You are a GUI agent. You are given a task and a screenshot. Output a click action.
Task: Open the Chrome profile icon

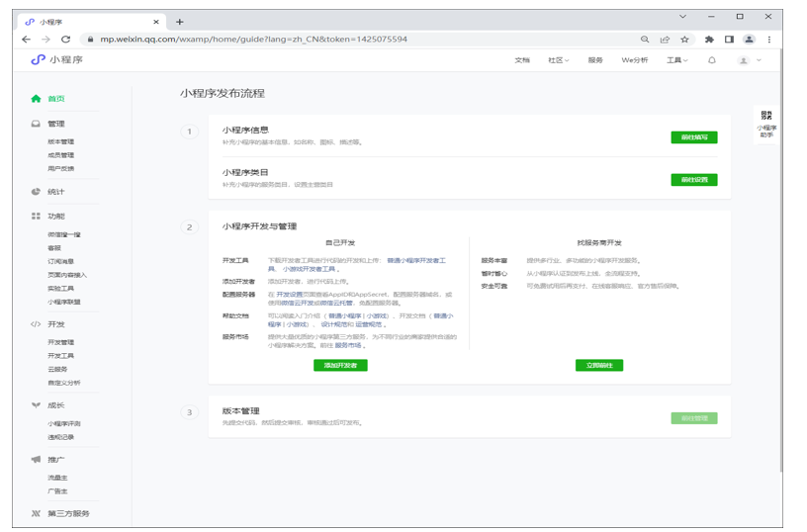click(x=749, y=40)
